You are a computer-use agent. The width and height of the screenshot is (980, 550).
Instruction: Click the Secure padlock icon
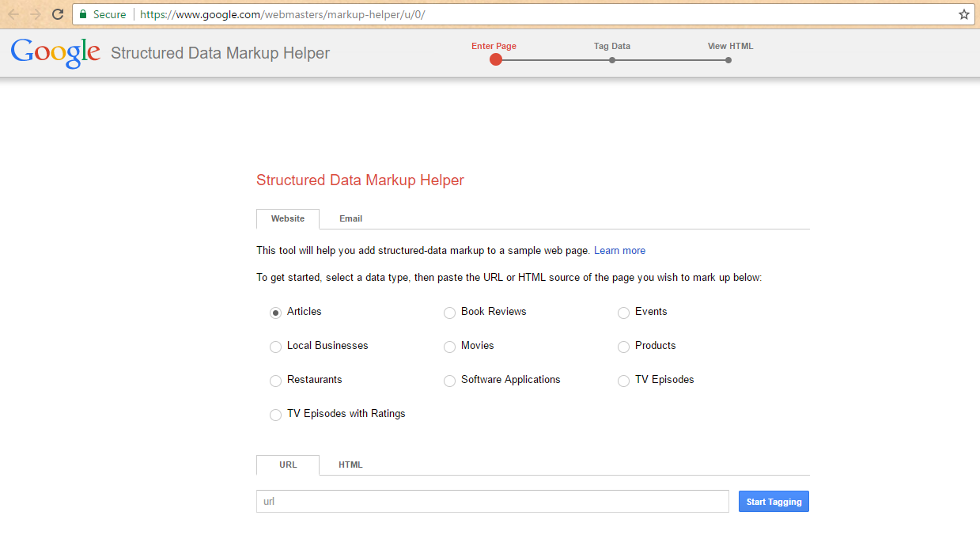(83, 14)
